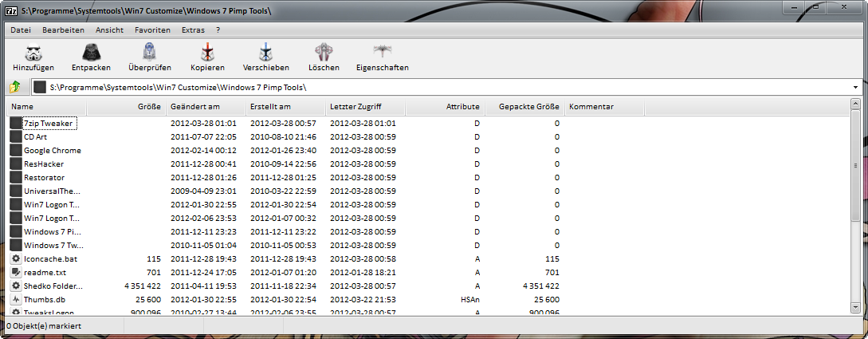Click the 701 size of readme.txt
The height and width of the screenshot is (339, 868).
(x=154, y=273)
